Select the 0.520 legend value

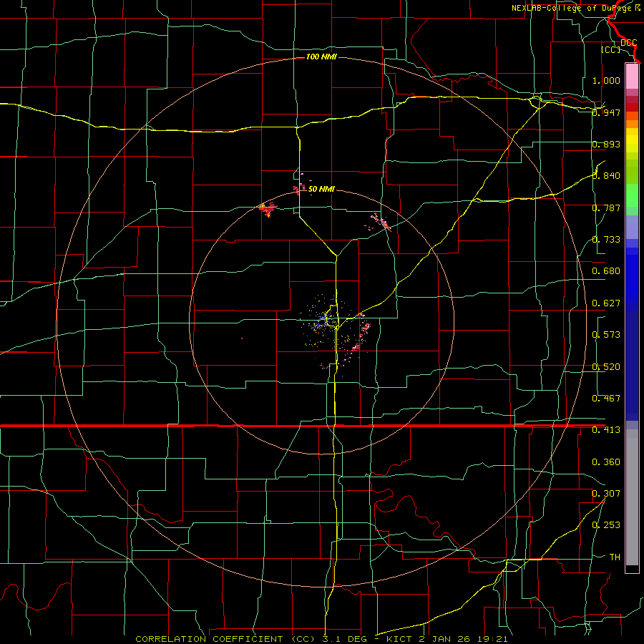pyautogui.click(x=606, y=367)
